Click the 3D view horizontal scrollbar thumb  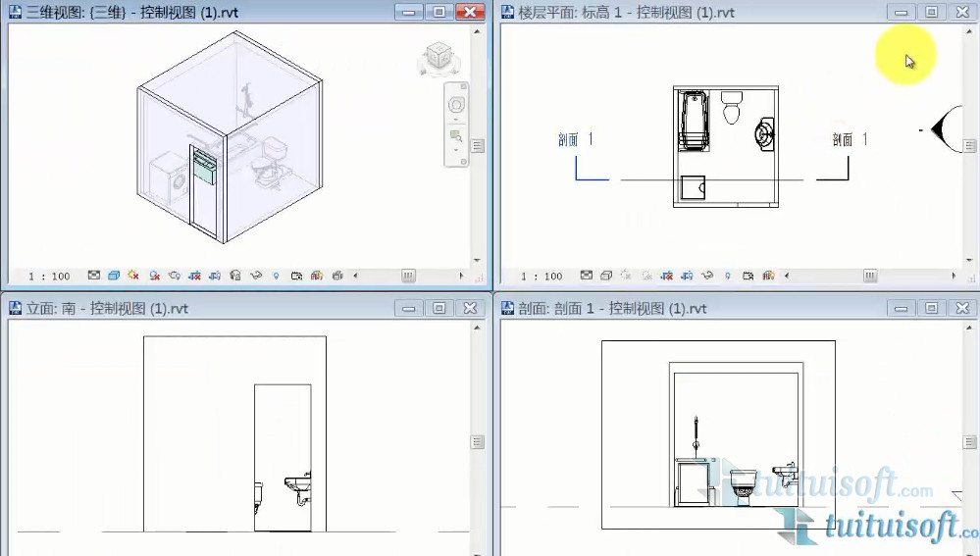407,276
